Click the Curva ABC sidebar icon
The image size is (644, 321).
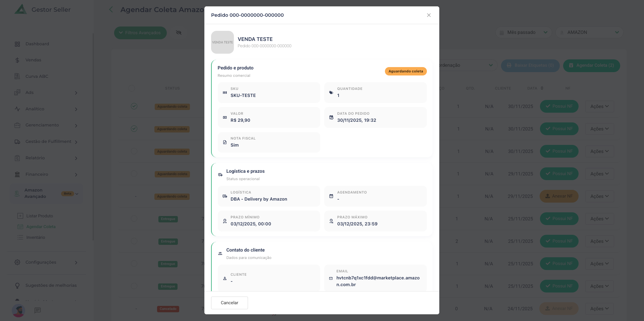tap(17, 76)
